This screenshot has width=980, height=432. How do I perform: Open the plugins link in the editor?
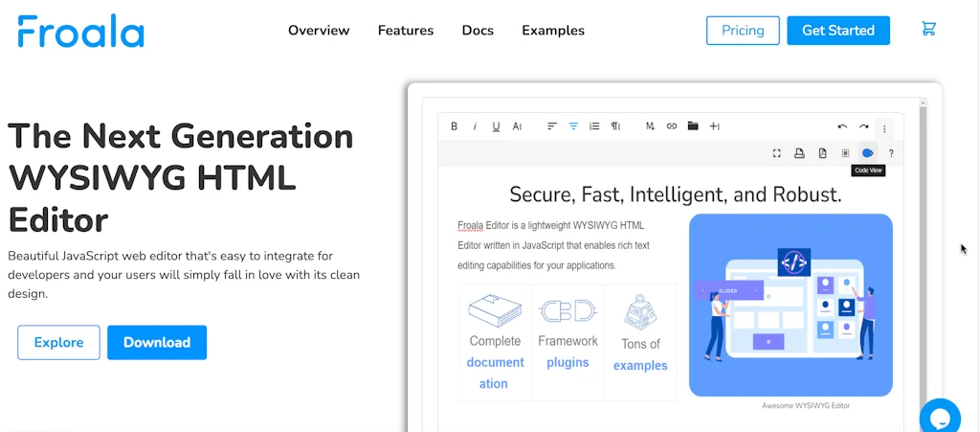tap(568, 363)
